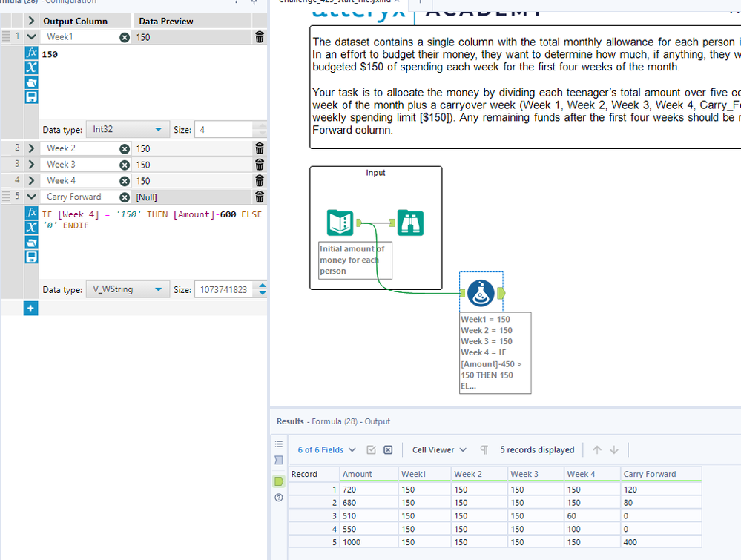Screen dimensions: 741x560
Task: Click the Size field showing 1073741823
Action: point(225,289)
